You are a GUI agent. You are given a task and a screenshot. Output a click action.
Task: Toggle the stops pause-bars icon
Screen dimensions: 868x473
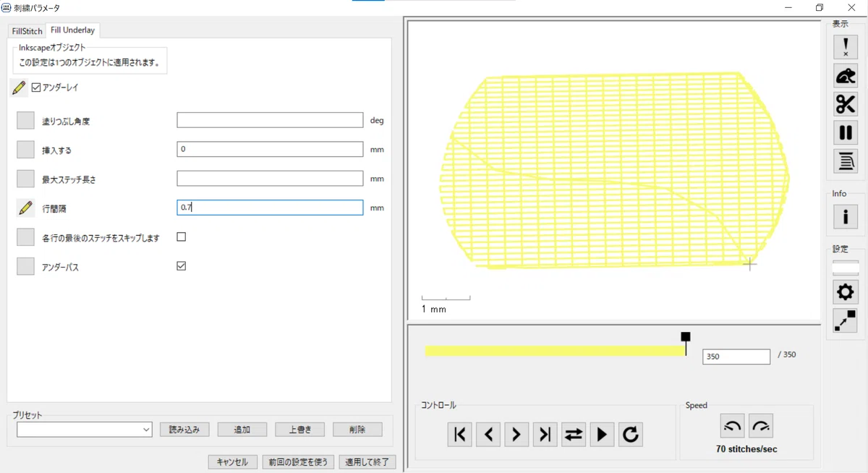846,132
